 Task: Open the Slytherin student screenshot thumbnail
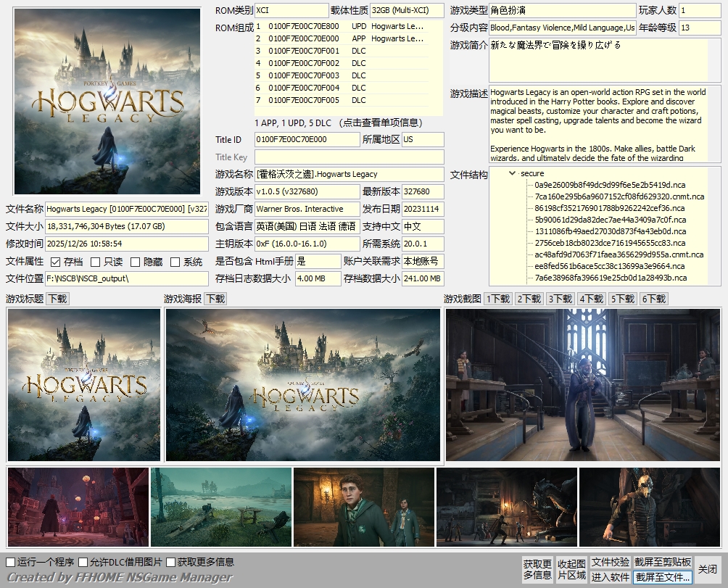[x=364, y=507]
